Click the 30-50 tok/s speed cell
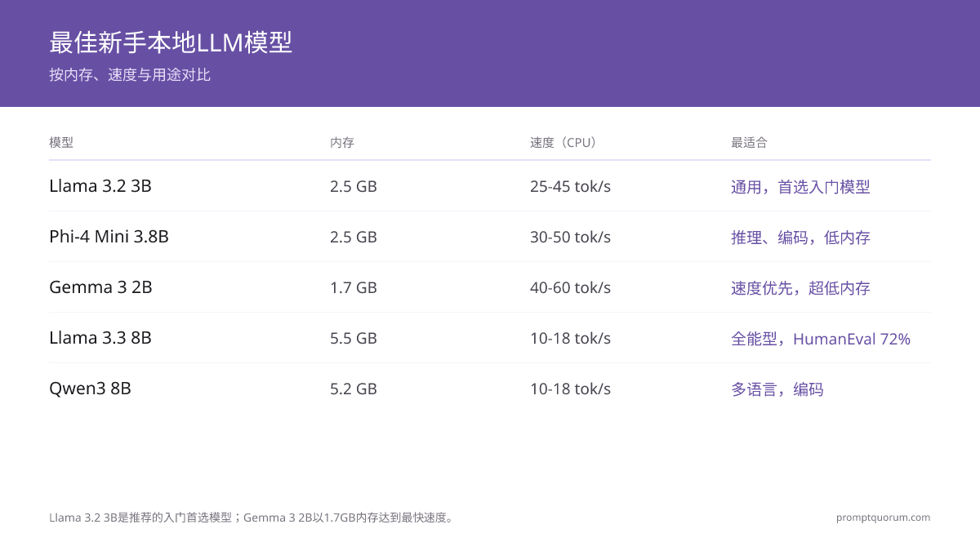The width and height of the screenshot is (980, 551). (570, 237)
